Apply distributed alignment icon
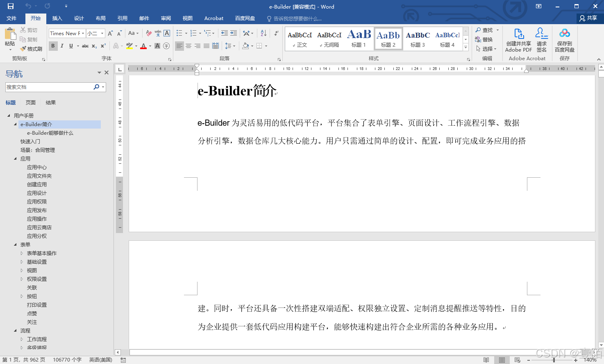This screenshot has height=364, width=604. (x=216, y=46)
